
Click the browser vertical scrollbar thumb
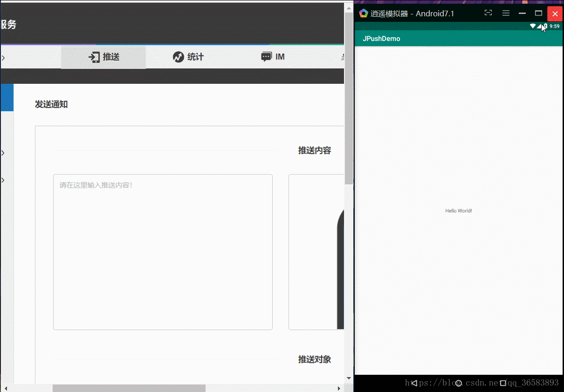(x=349, y=98)
